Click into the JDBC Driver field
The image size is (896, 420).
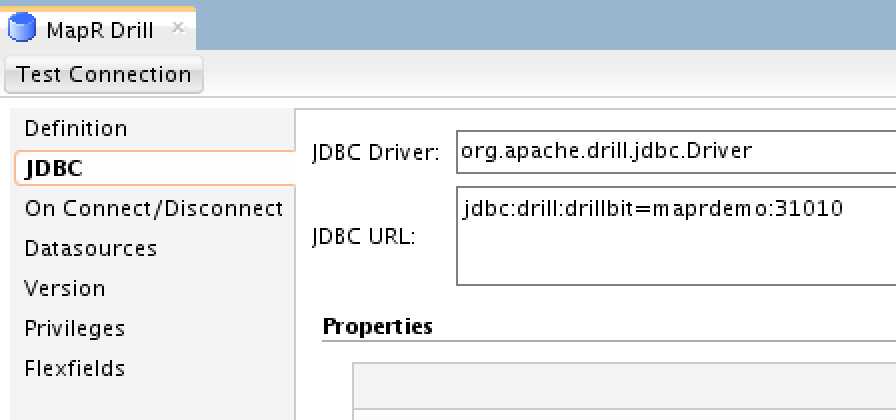tap(676, 151)
